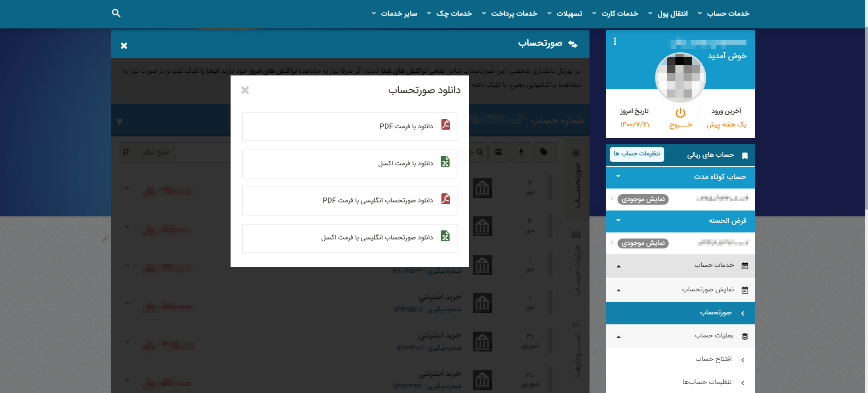The width and height of the screenshot is (868, 393).
Task: Close the دانلود صورتحساب dialog
Action: coord(245,90)
